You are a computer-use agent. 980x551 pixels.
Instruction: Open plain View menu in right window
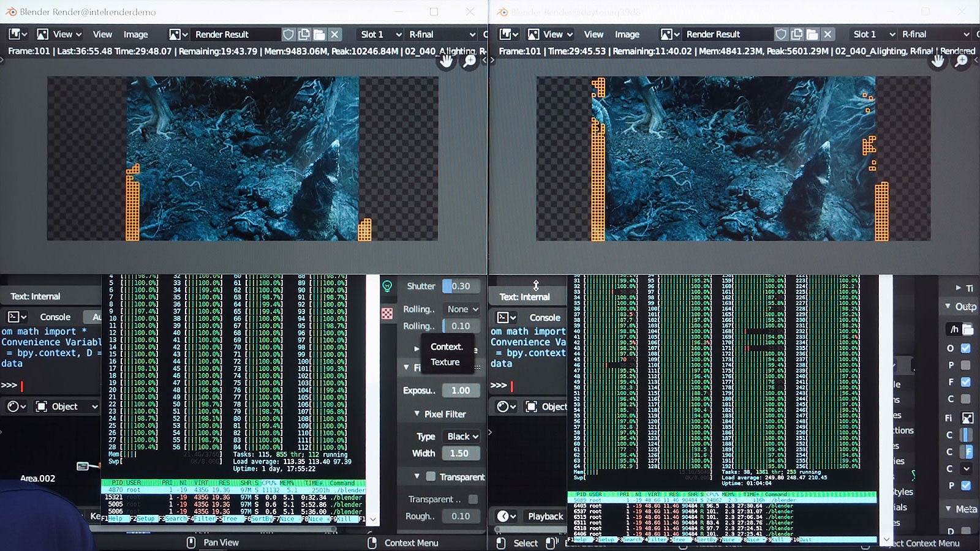point(594,34)
